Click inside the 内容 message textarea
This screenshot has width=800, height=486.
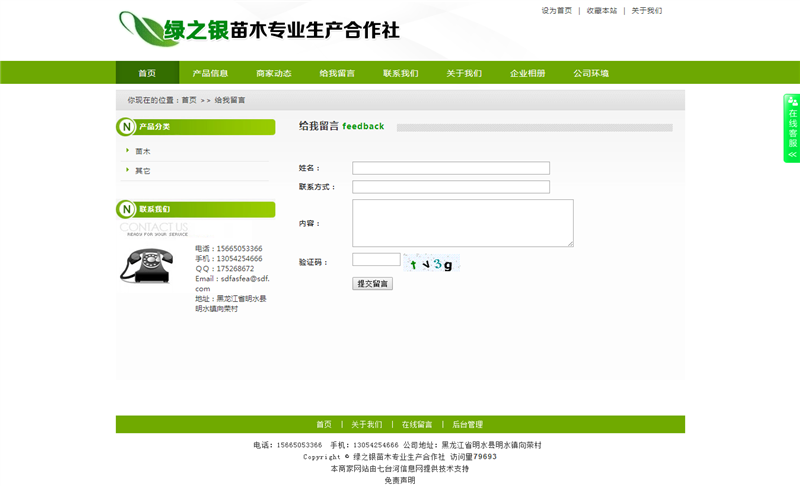[462, 222]
